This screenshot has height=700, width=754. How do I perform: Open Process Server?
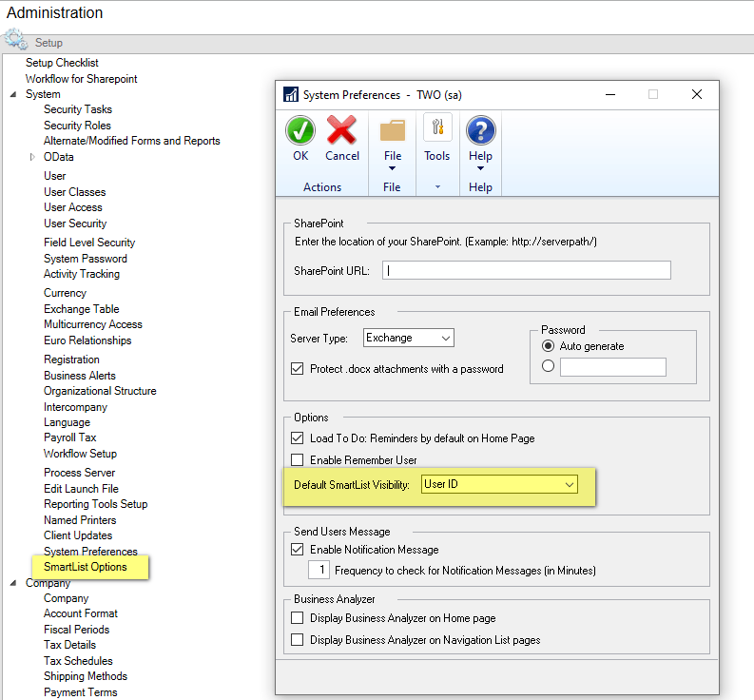point(79,473)
